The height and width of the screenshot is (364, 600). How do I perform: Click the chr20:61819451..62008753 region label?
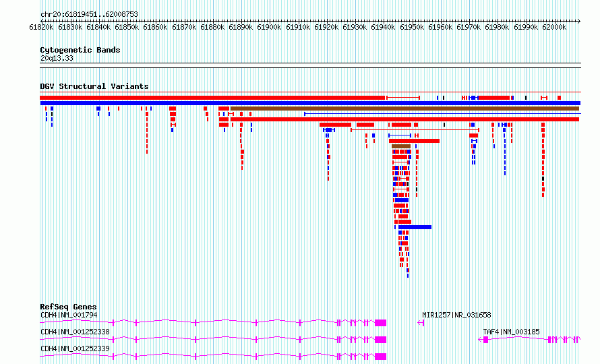pyautogui.click(x=89, y=14)
